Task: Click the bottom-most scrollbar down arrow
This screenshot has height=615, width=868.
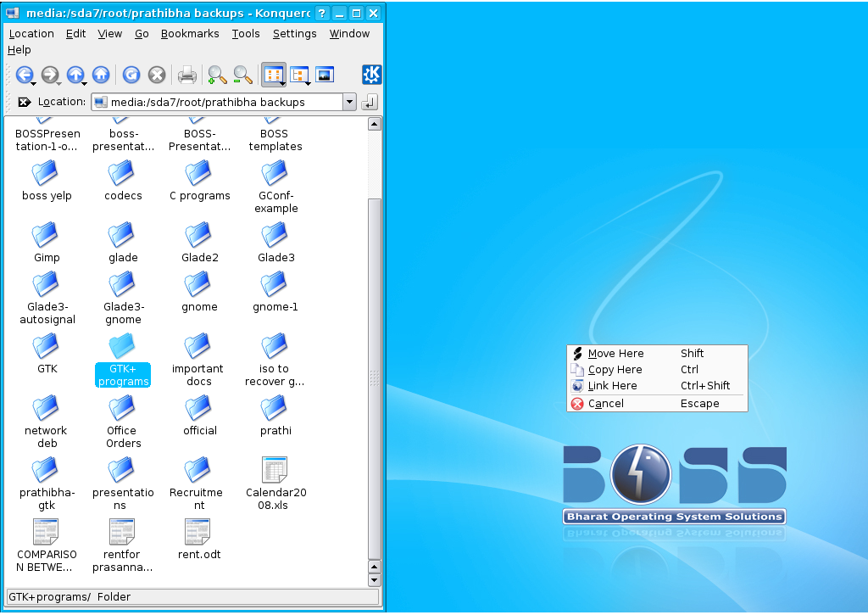Action: pyautogui.click(x=374, y=581)
